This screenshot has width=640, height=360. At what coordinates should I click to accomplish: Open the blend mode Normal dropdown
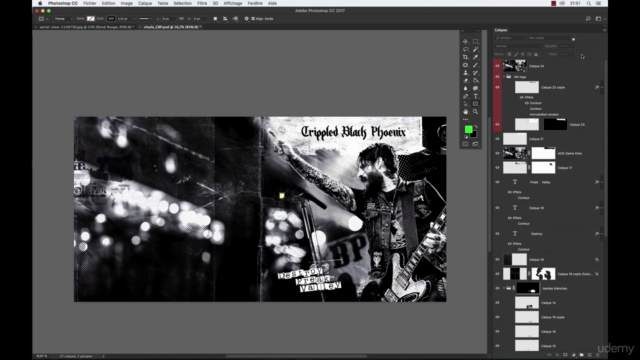518,46
